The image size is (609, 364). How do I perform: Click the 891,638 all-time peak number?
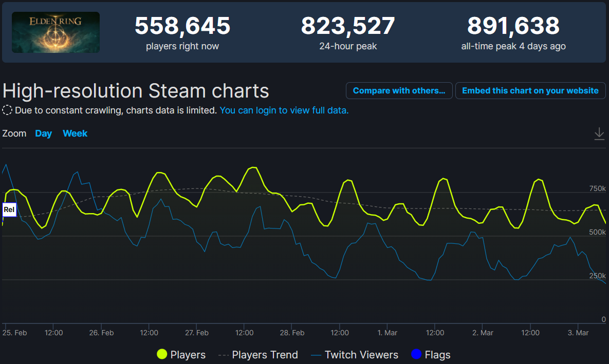tap(513, 26)
